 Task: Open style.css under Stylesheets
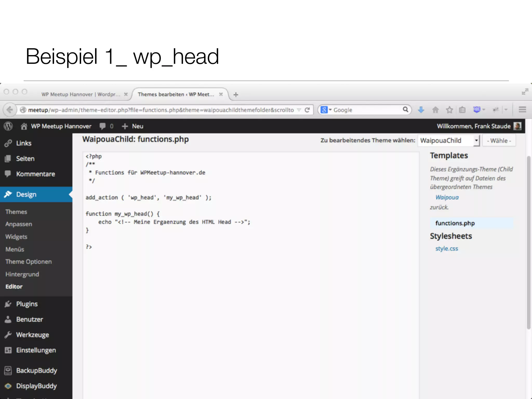click(447, 249)
